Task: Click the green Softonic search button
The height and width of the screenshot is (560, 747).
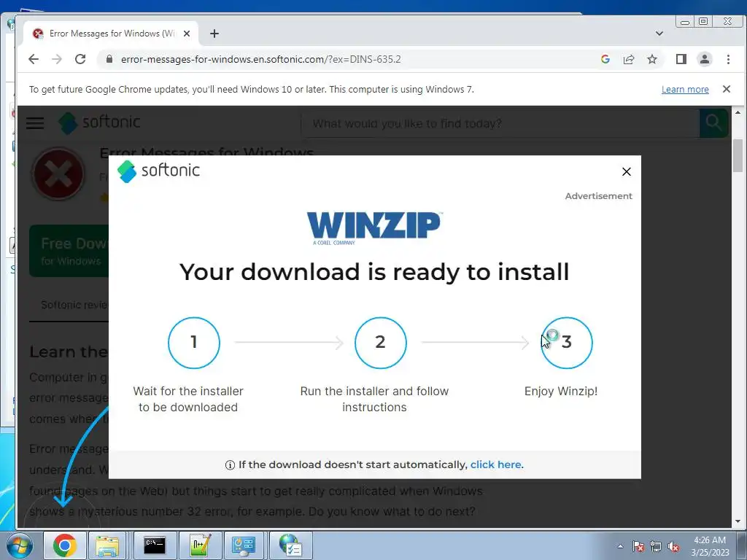Action: [x=713, y=123]
